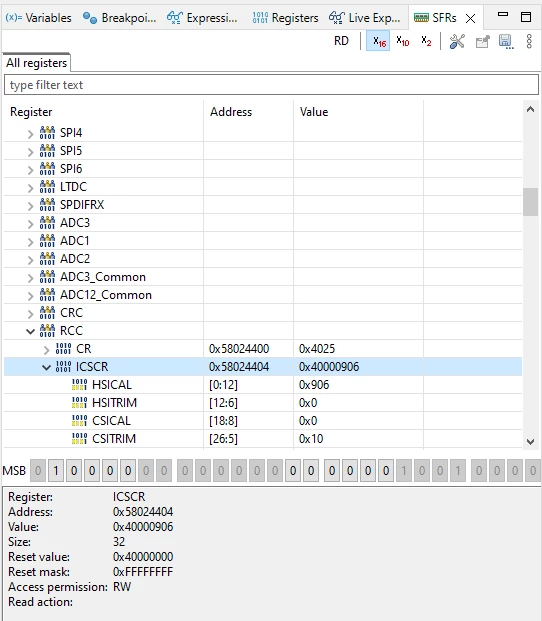The image size is (542, 621).
Task: Expand the SPDIFRX peripheral node
Action: 30,206
